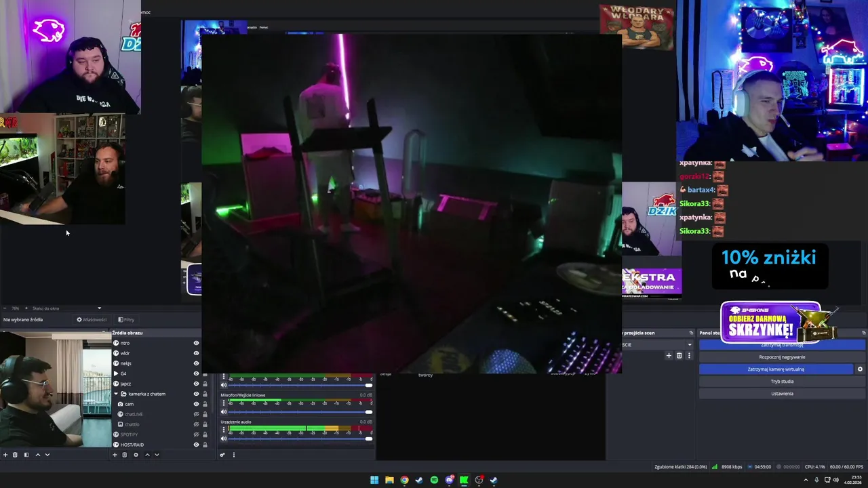This screenshot has height=488, width=868.
Task: Adjust Mikrofon/Wejście liniowe volume slider
Action: (301, 411)
